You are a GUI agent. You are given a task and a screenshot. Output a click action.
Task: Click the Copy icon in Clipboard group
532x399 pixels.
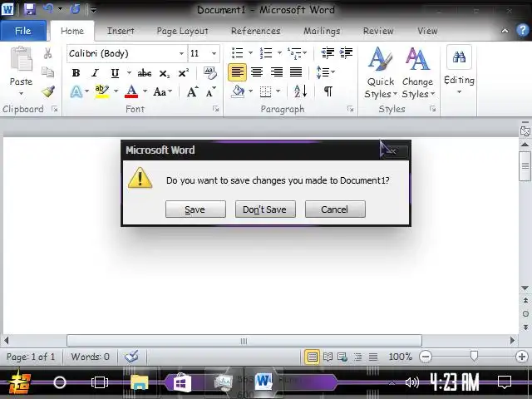(48, 72)
